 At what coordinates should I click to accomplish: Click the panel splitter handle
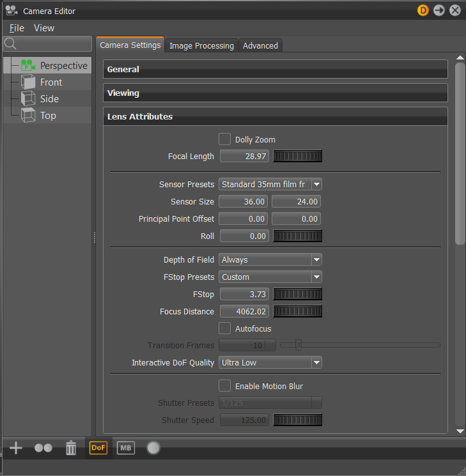click(x=95, y=238)
